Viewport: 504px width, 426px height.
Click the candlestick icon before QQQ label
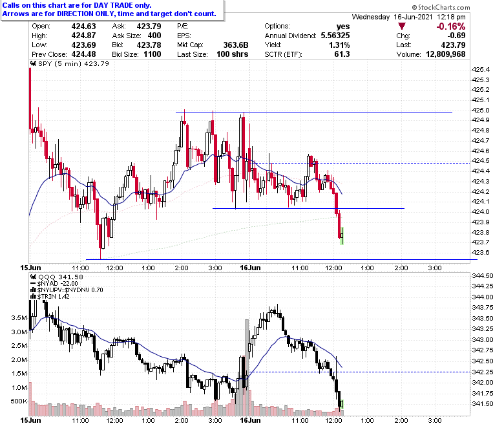pyautogui.click(x=33, y=277)
